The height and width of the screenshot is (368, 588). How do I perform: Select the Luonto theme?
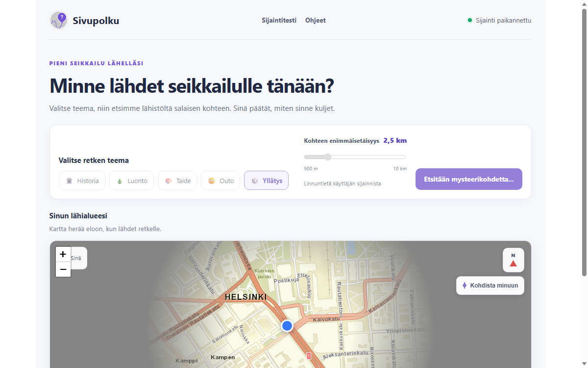click(131, 181)
